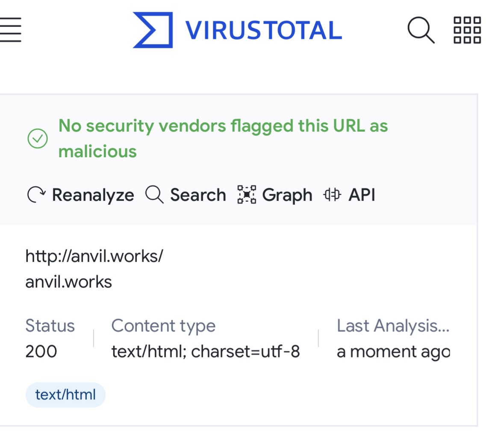Open the Graph view label
Viewport: 504px width, 445px height.
click(287, 196)
